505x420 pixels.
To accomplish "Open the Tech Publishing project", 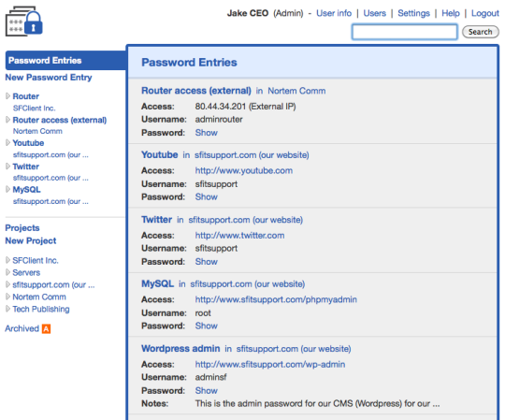I will [41, 310].
